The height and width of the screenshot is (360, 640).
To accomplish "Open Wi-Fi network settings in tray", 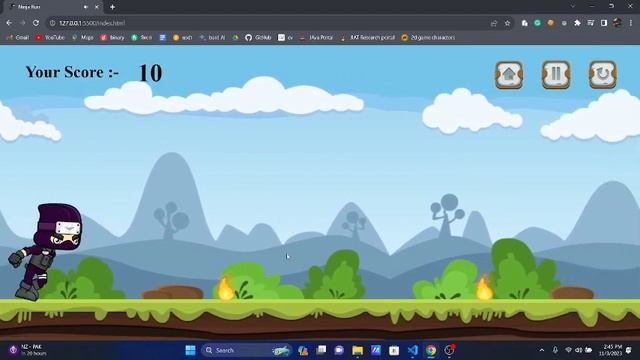I will tap(569, 350).
